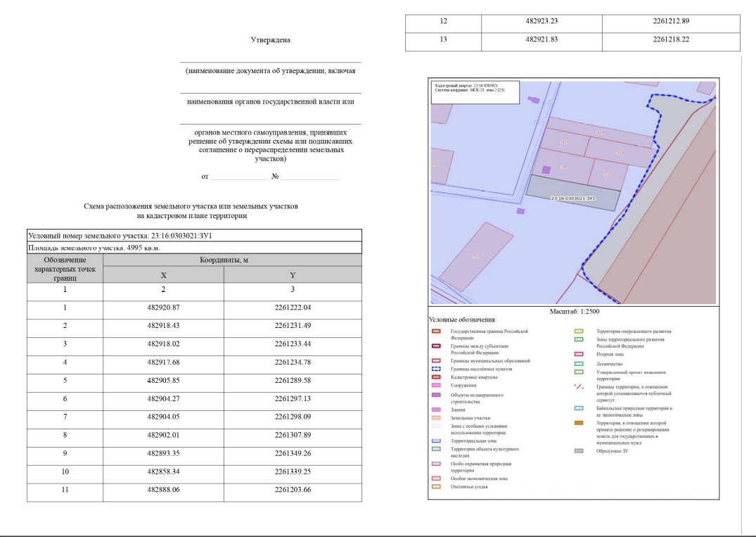
Task: Click the Условные обозначения legend heading
Action: pos(463,320)
